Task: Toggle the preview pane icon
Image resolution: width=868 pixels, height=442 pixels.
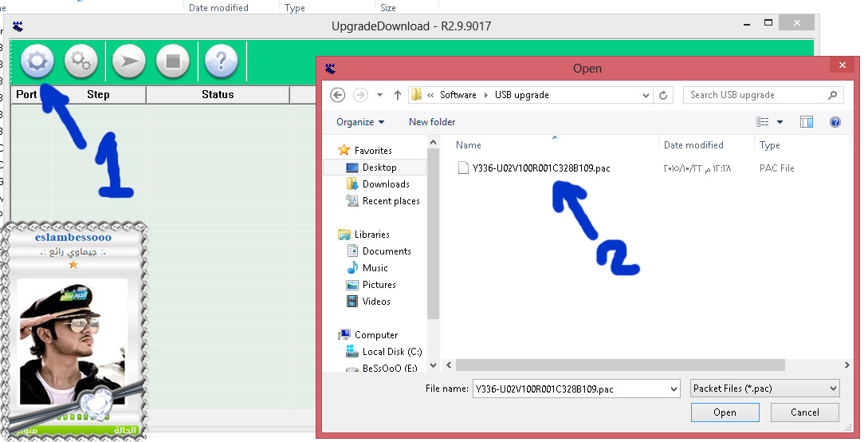Action: click(807, 122)
